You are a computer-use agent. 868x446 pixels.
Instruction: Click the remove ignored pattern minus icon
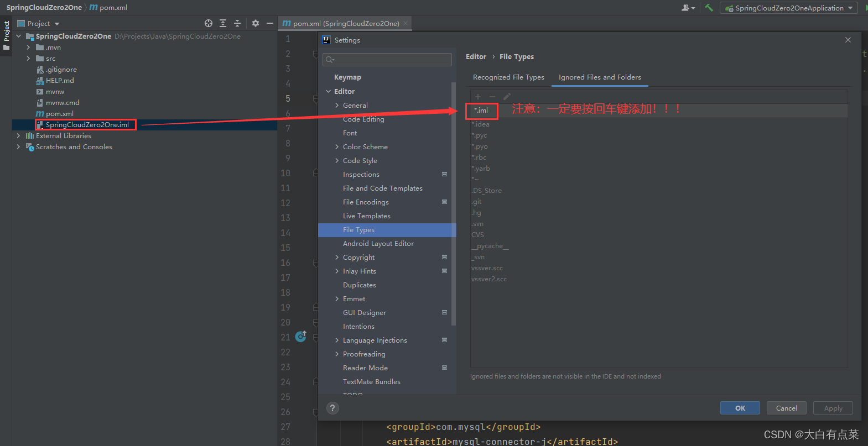492,97
